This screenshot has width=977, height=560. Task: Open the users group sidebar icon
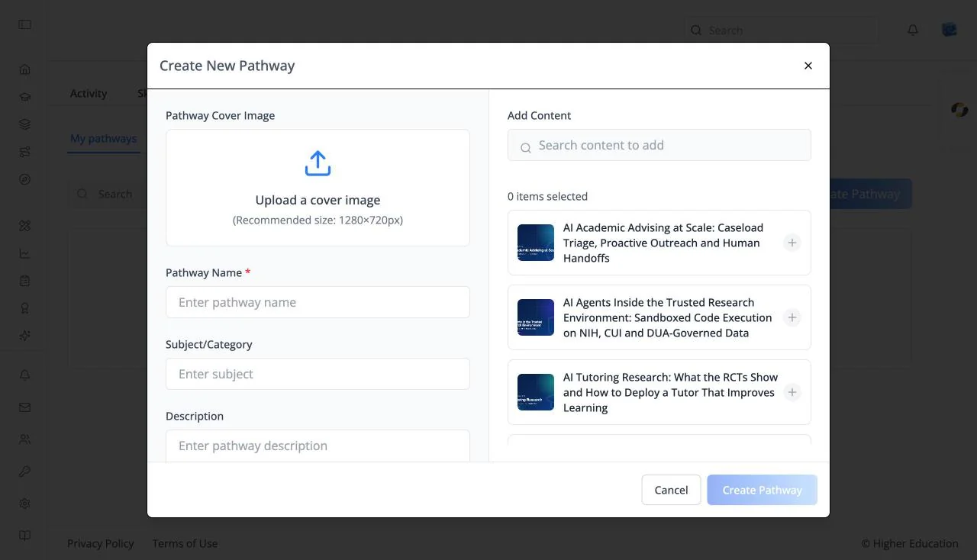(x=25, y=439)
